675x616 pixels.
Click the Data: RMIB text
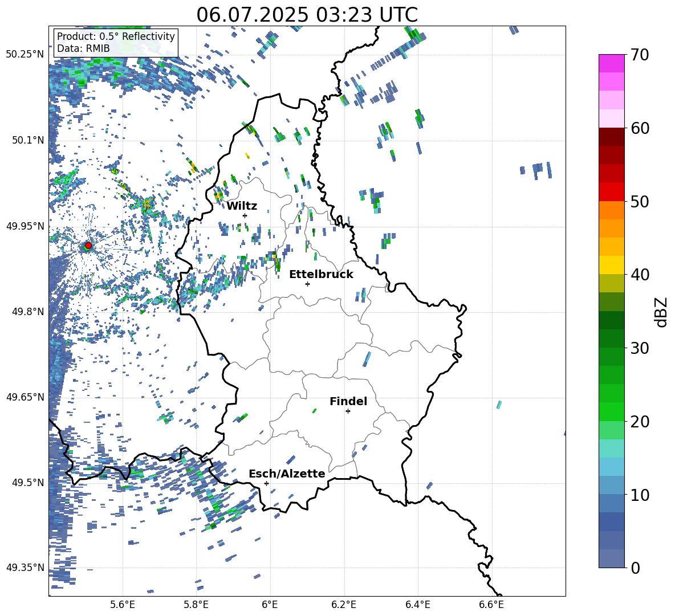coord(83,48)
